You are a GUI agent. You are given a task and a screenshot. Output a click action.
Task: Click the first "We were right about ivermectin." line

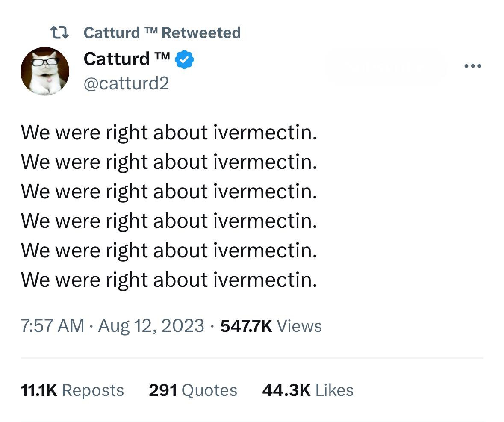click(x=169, y=132)
